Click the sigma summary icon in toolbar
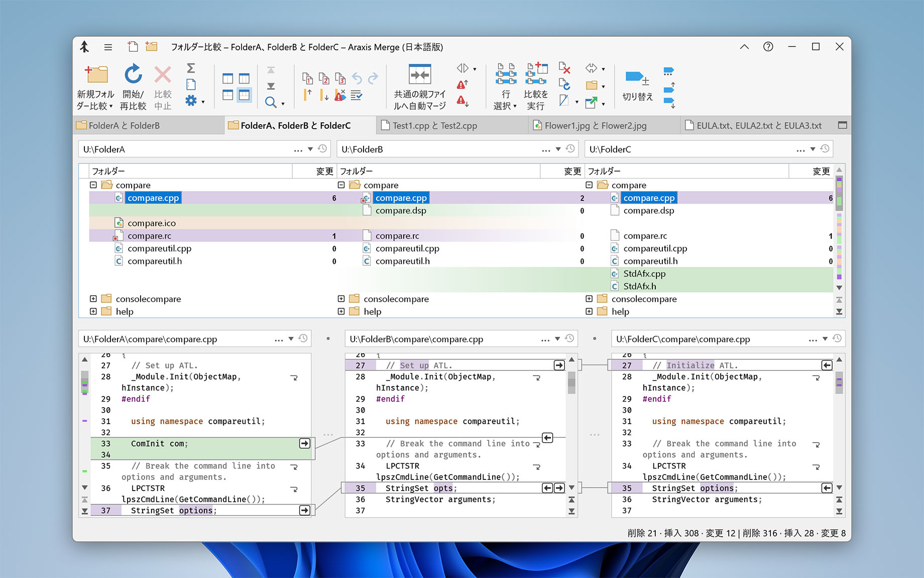The image size is (924, 578). pyautogui.click(x=191, y=68)
